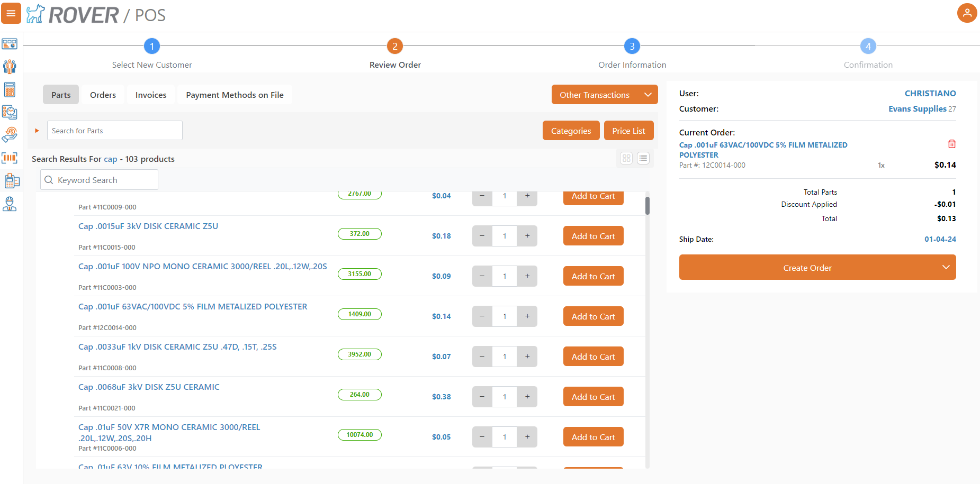980x484 pixels.
Task: Add Cap .0068uF 3kV DISK Z5U to cart
Action: point(592,396)
